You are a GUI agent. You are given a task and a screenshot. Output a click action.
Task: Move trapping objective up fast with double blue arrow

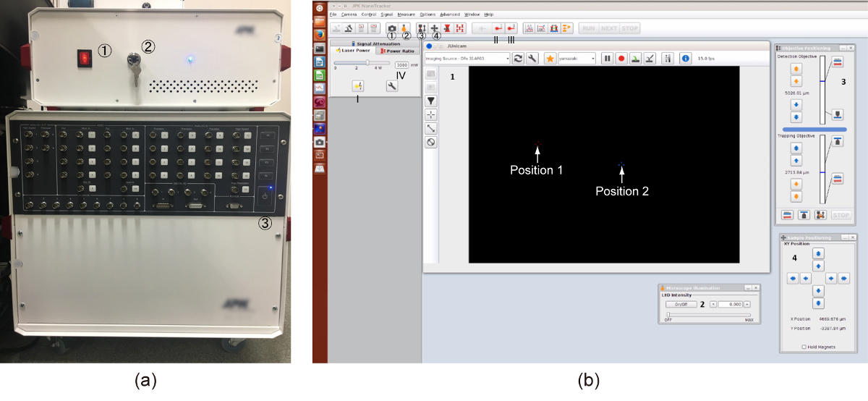click(x=796, y=147)
